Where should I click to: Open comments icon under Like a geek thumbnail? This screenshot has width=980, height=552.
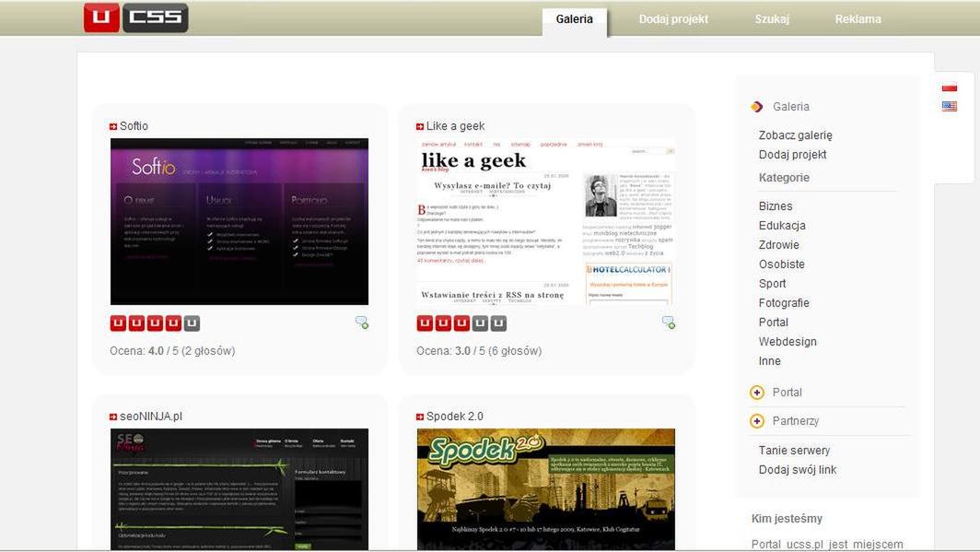pyautogui.click(x=669, y=323)
